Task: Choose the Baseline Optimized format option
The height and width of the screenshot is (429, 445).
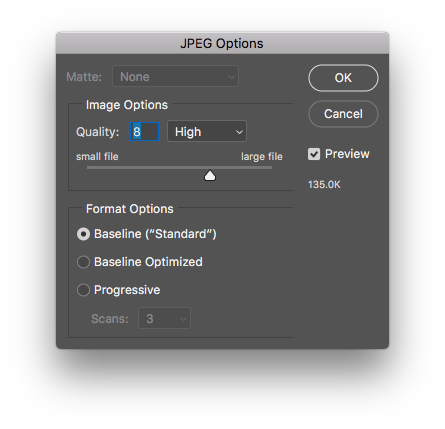Action: pos(83,262)
